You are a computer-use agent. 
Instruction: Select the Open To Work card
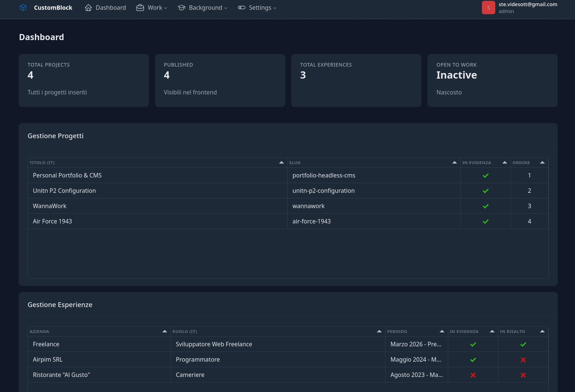click(492, 81)
